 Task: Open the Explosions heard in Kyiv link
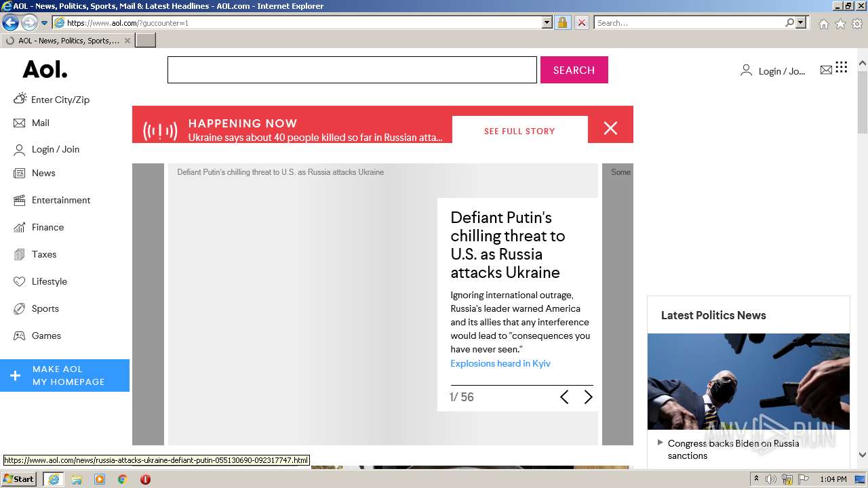click(x=500, y=363)
